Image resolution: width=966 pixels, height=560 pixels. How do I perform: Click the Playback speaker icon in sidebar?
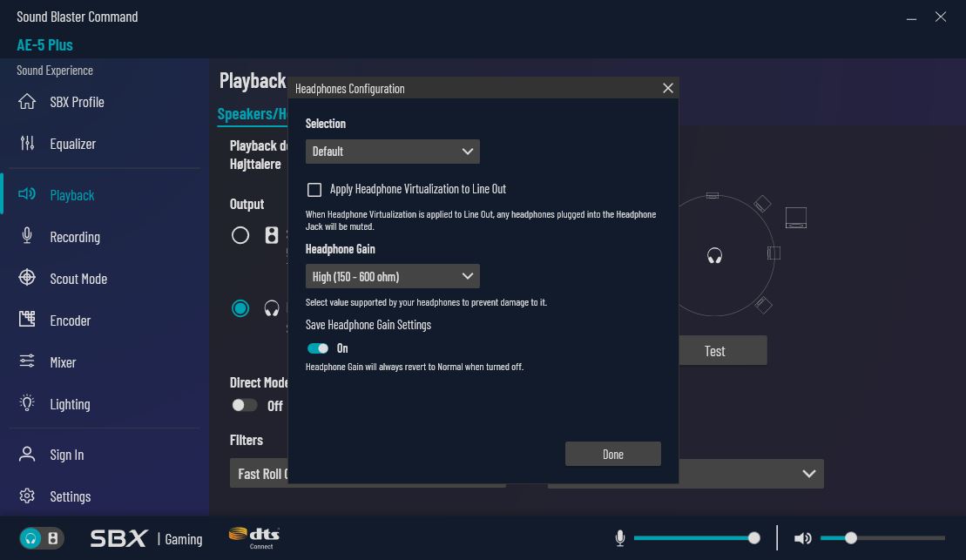click(27, 195)
